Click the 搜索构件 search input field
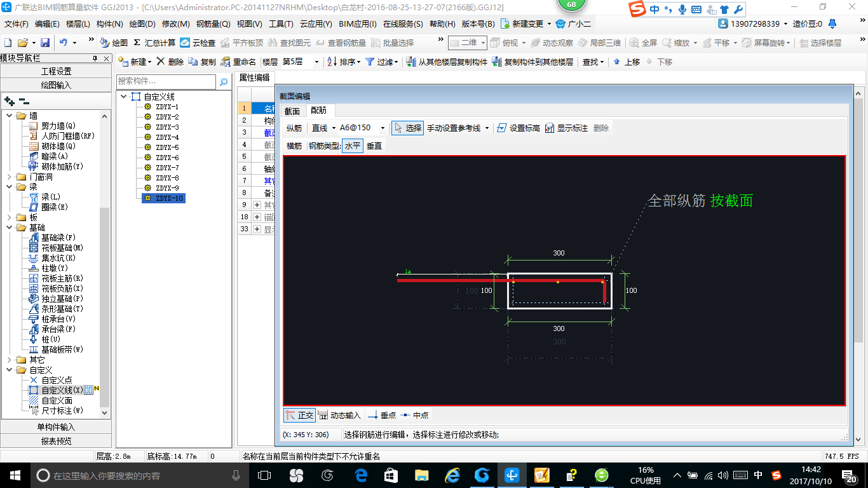This screenshot has width=868, height=488. pos(166,81)
